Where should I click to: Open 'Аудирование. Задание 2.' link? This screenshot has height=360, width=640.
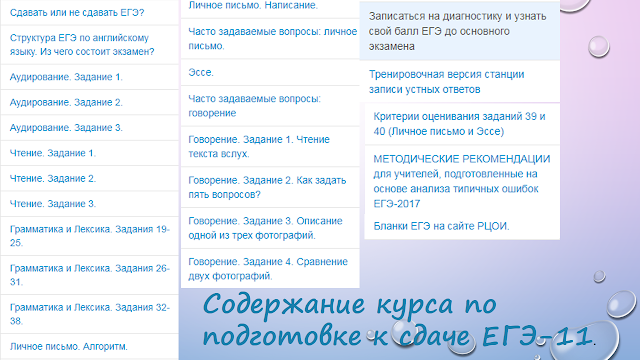(66, 102)
